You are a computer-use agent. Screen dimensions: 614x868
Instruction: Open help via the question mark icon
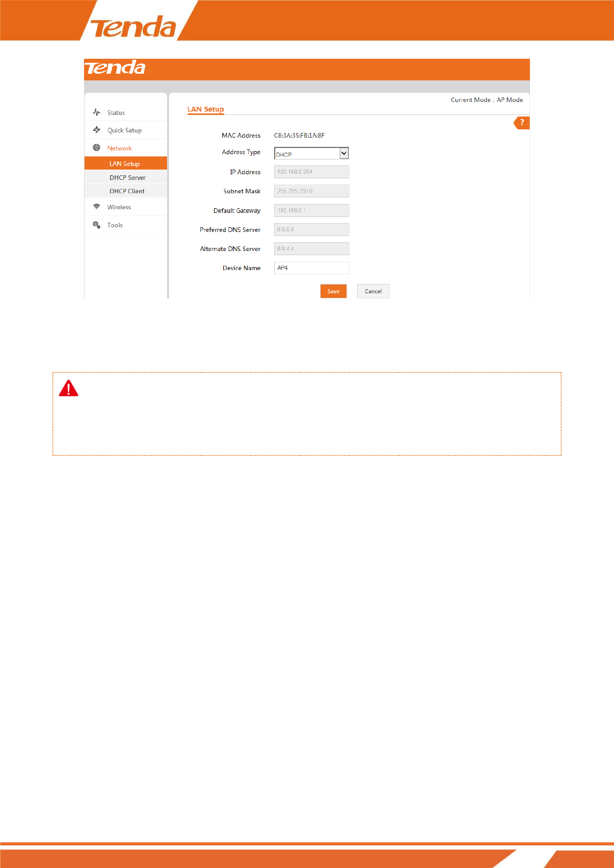[522, 123]
